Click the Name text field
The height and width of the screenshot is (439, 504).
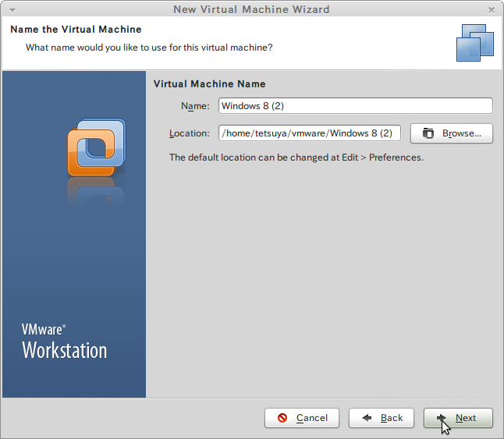(x=356, y=105)
